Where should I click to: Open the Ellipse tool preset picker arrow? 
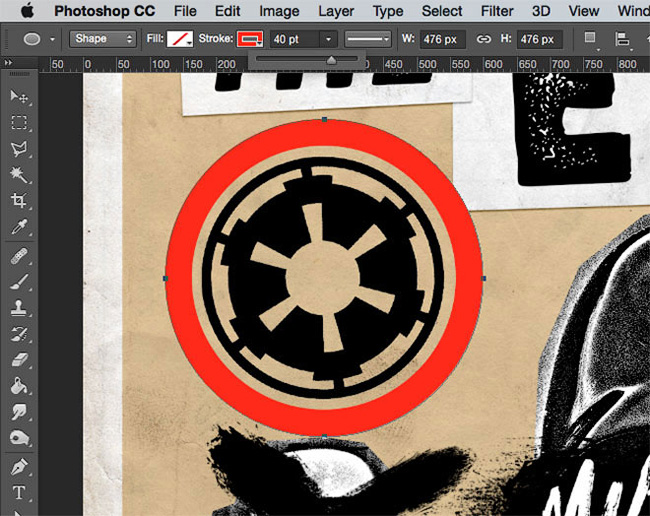tap(52, 39)
